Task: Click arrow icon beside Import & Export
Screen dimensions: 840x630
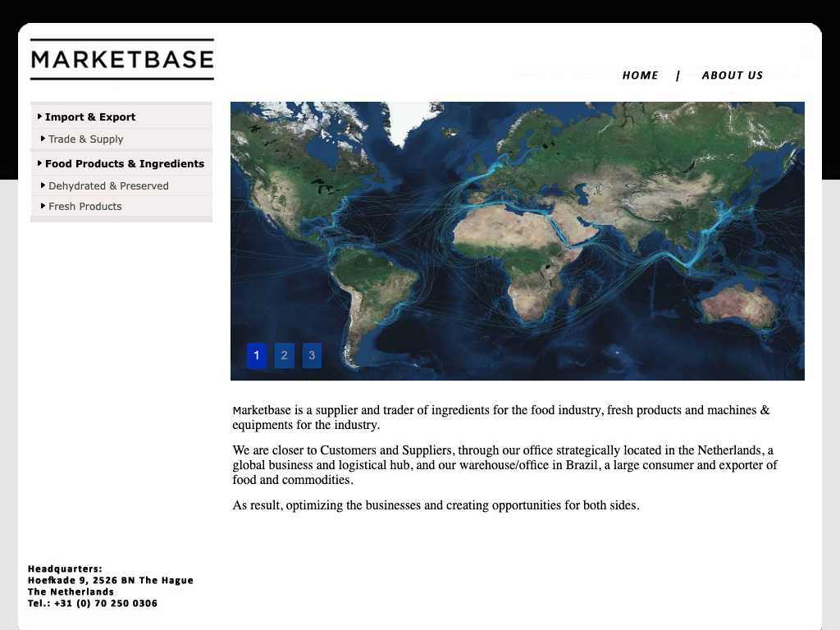Action: click(x=40, y=116)
